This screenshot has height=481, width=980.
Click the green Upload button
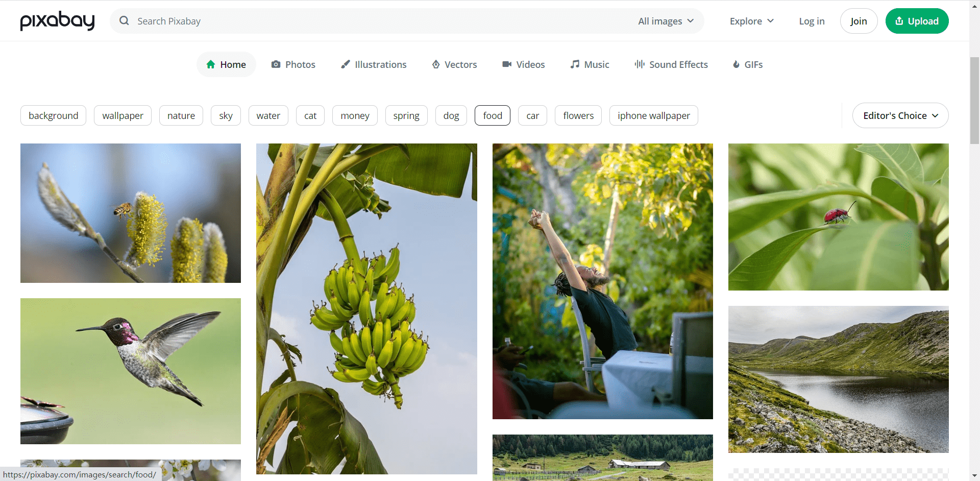tap(917, 21)
